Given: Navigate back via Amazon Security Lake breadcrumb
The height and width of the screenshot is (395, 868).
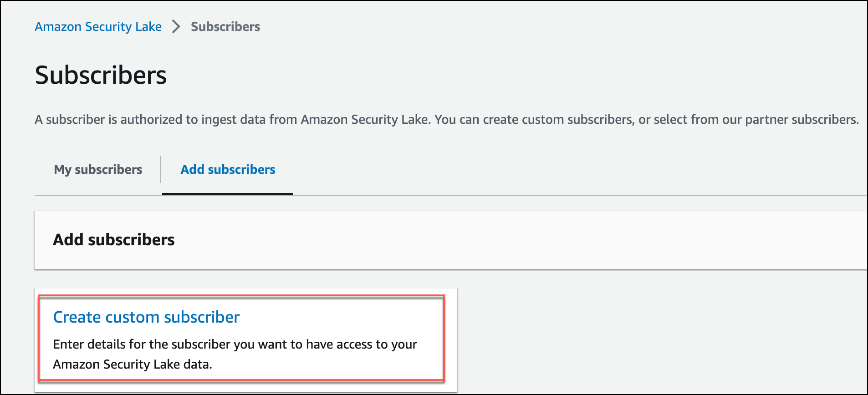Looking at the screenshot, I should [x=98, y=26].
